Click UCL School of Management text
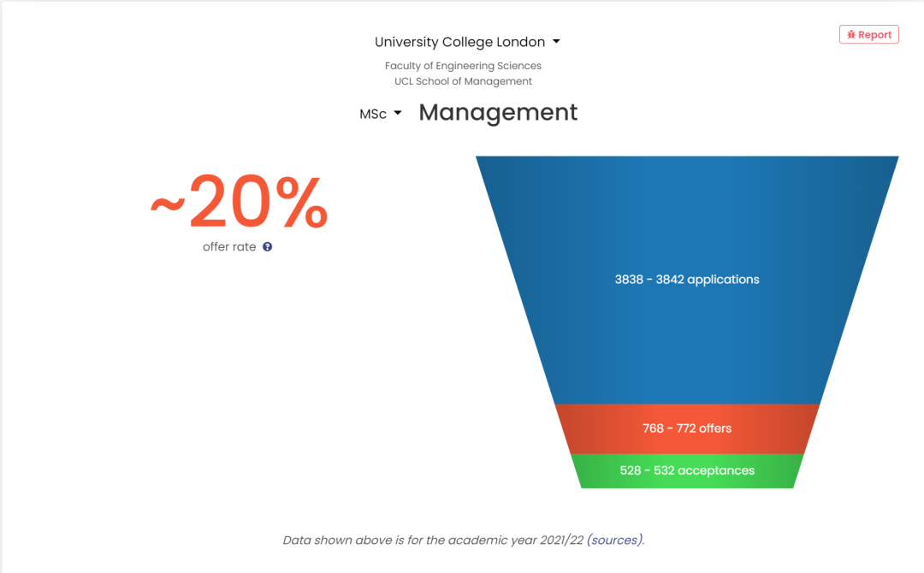This screenshot has width=924, height=573. (463, 81)
